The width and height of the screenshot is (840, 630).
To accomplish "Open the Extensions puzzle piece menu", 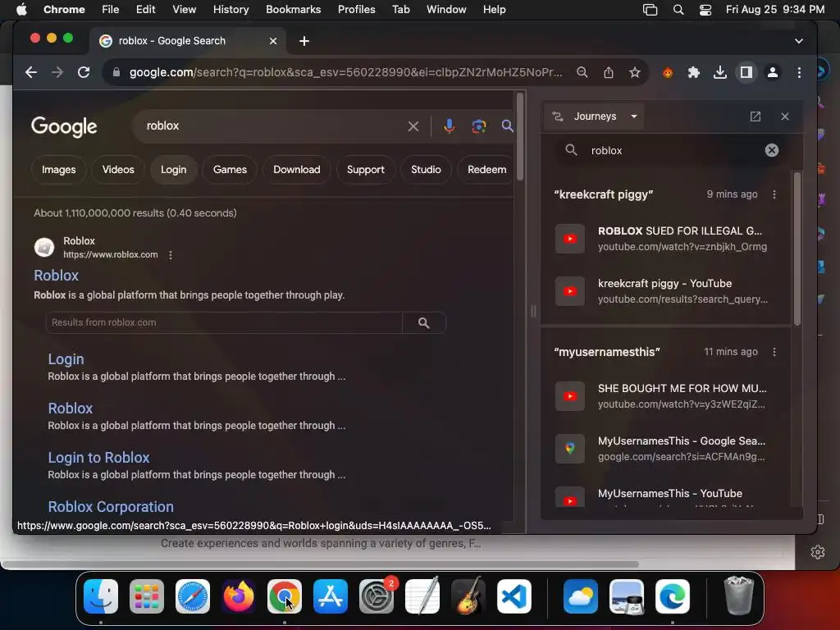I will click(694, 72).
